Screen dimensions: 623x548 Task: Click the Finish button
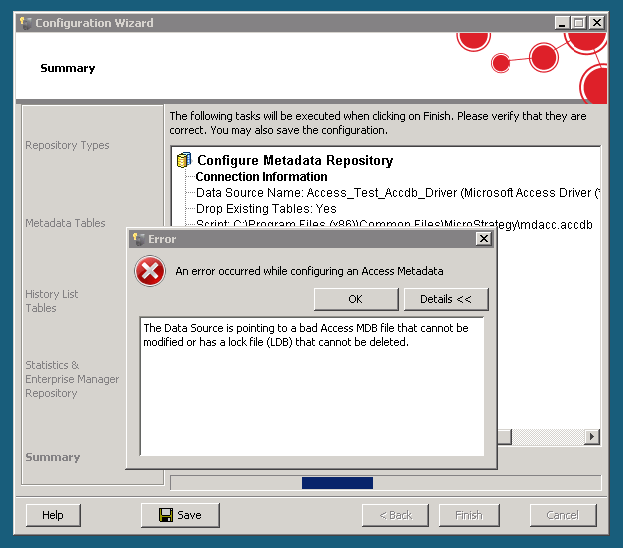tap(469, 515)
